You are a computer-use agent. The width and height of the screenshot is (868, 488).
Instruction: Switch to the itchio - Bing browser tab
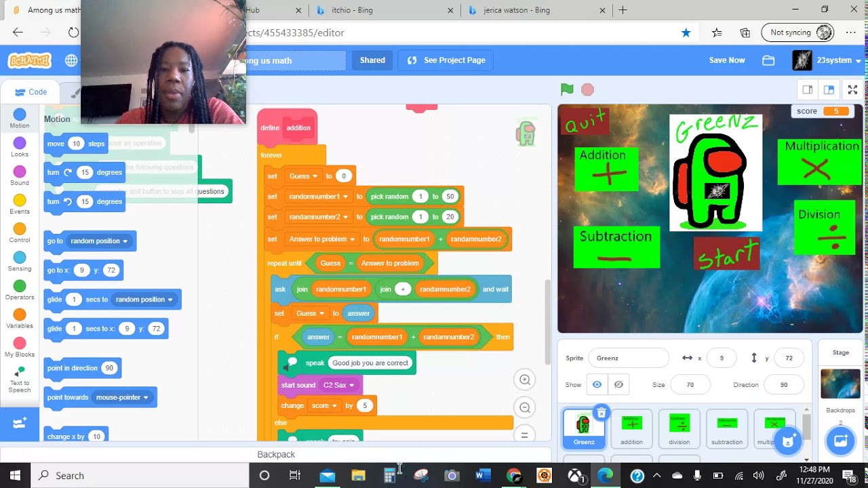[x=384, y=10]
